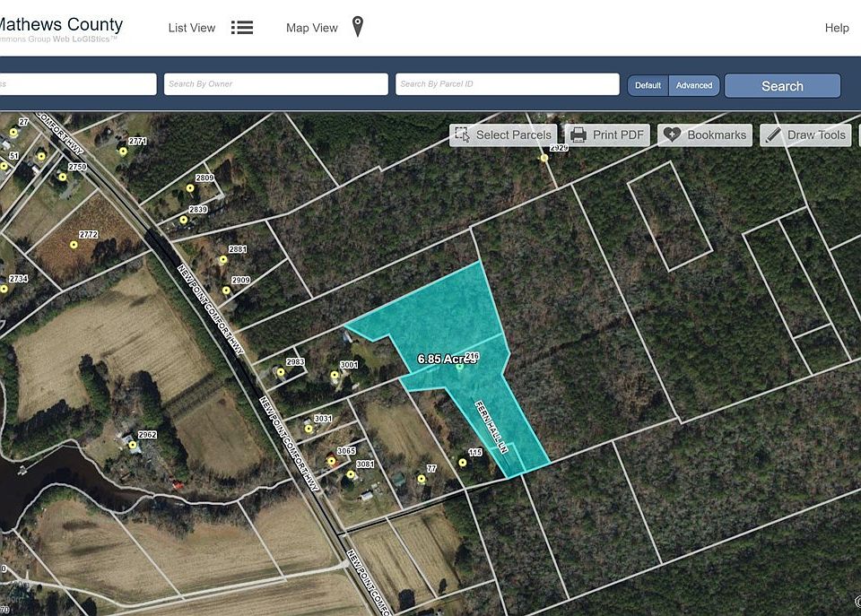861x616 pixels.
Task: Click address point marker 2909
Action: [226, 290]
